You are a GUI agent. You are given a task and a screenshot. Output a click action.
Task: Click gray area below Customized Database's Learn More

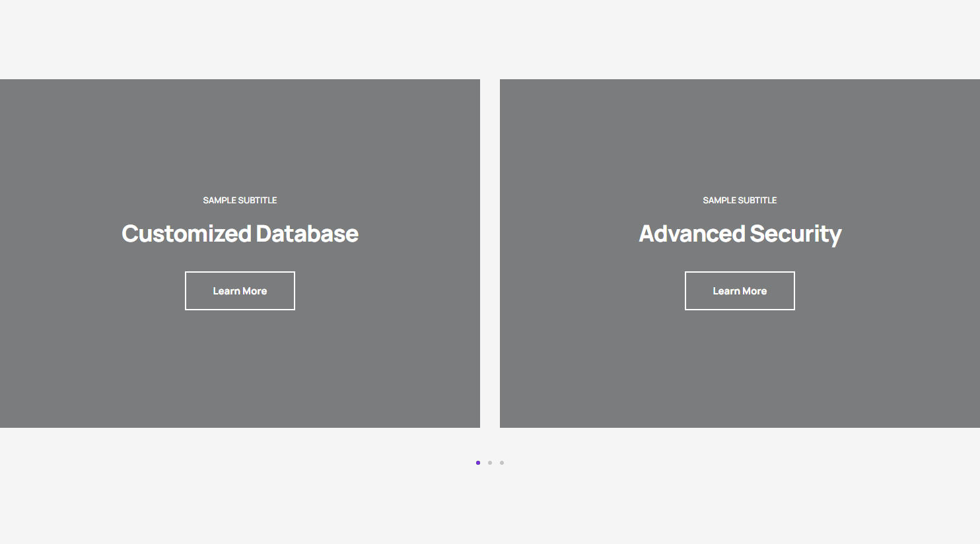click(x=240, y=370)
